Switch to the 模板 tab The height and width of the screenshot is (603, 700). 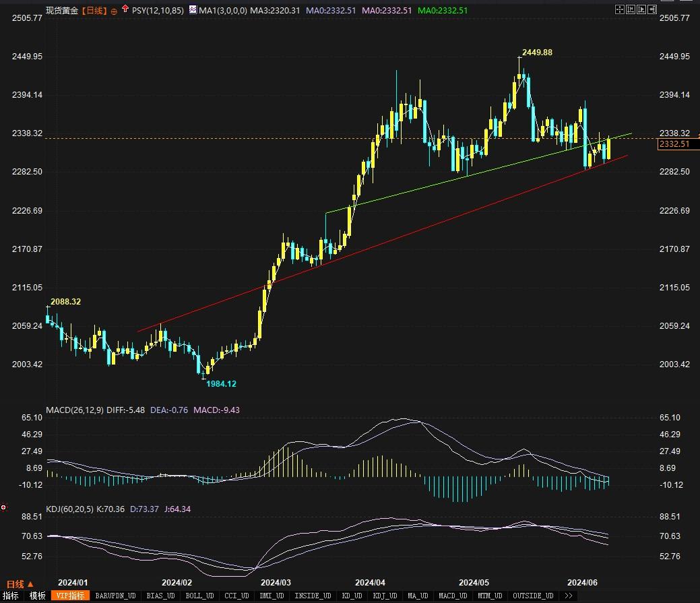tap(37, 596)
